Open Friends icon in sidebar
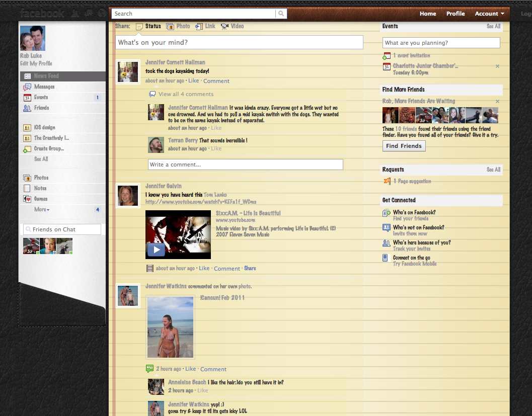The width and height of the screenshot is (532, 416). pyautogui.click(x=27, y=108)
